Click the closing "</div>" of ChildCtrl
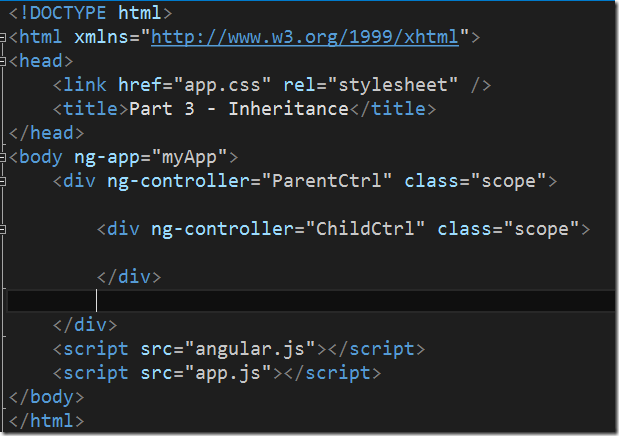The width and height of the screenshot is (619, 436). coord(129,277)
